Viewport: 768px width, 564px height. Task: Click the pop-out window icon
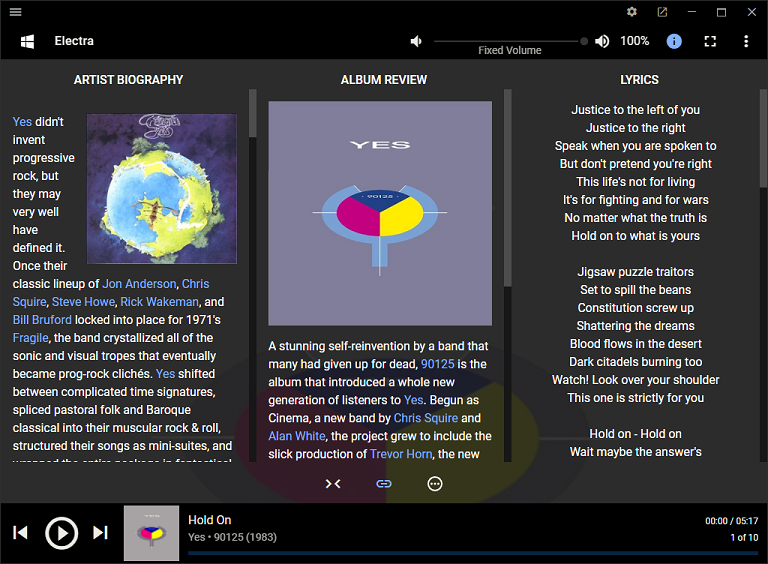[x=662, y=12]
